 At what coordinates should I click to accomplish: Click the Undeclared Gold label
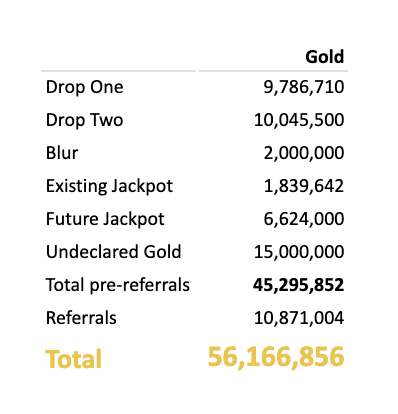(x=114, y=252)
